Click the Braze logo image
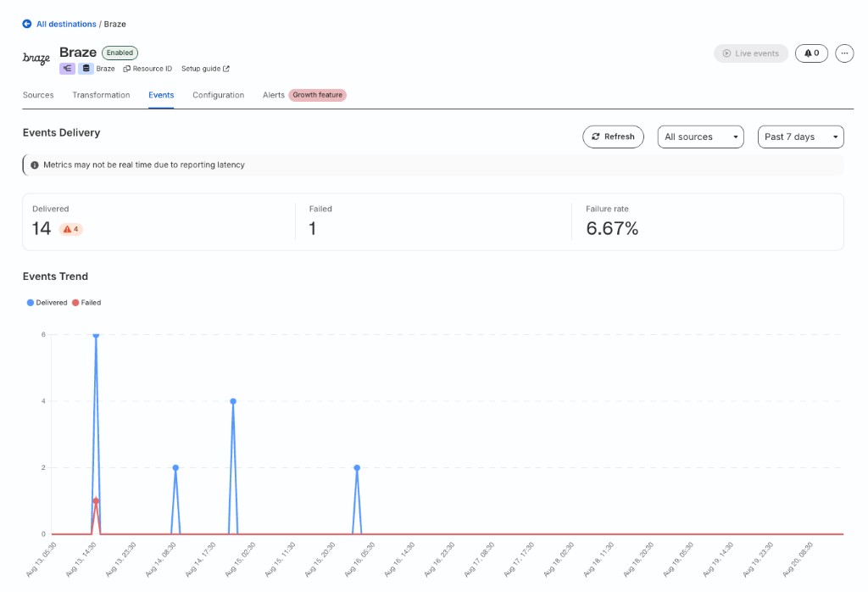Viewport: 868px width, 592px height. [36, 59]
